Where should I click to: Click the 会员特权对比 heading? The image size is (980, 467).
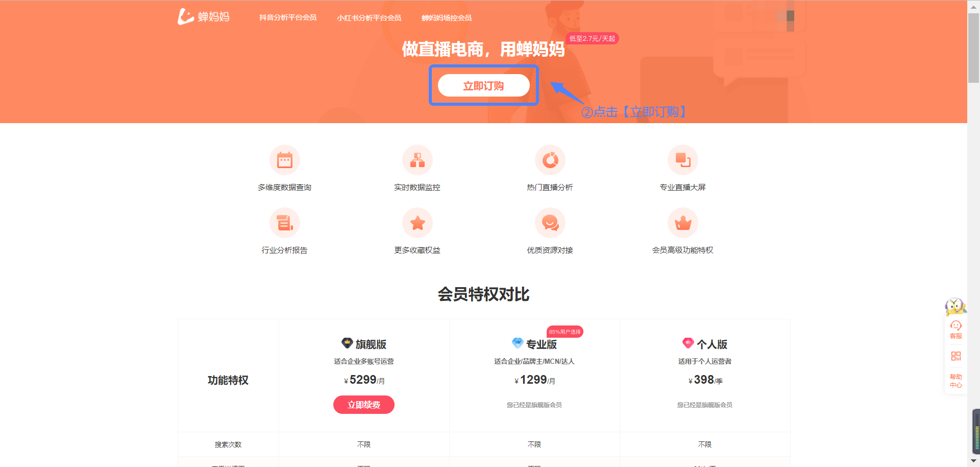(483, 294)
